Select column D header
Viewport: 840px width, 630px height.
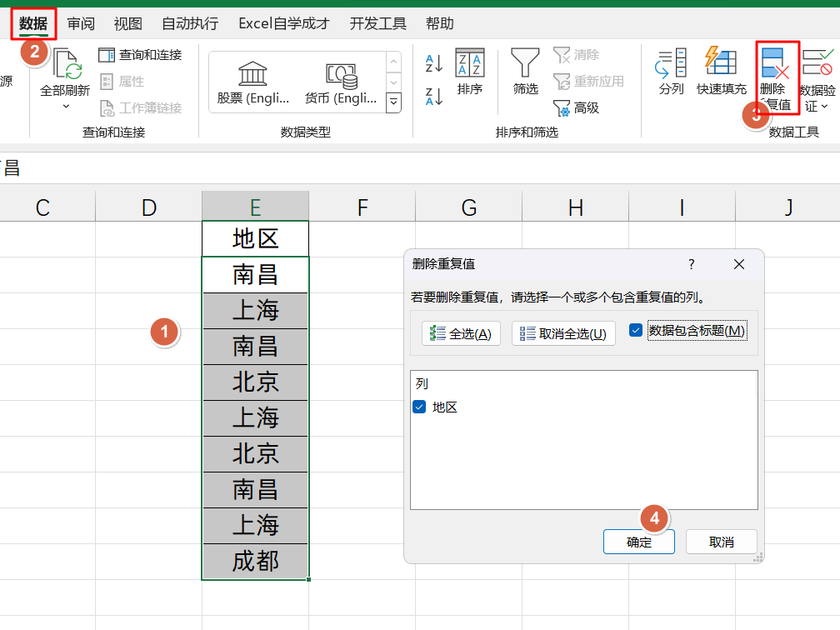pyautogui.click(x=149, y=207)
